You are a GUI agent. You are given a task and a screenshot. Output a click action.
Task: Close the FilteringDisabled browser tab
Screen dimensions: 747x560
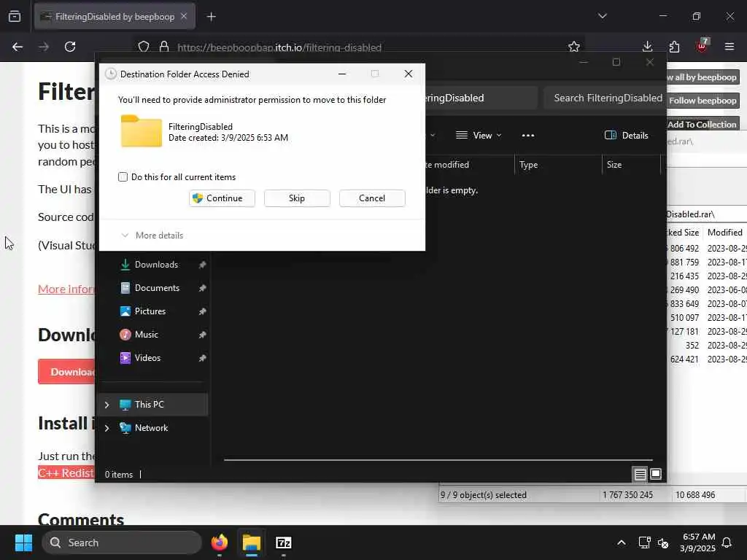click(x=184, y=16)
